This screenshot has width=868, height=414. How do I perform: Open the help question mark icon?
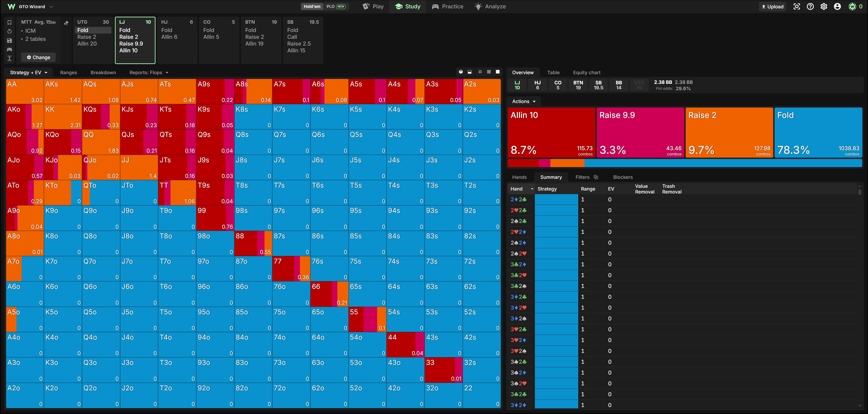[810, 6]
